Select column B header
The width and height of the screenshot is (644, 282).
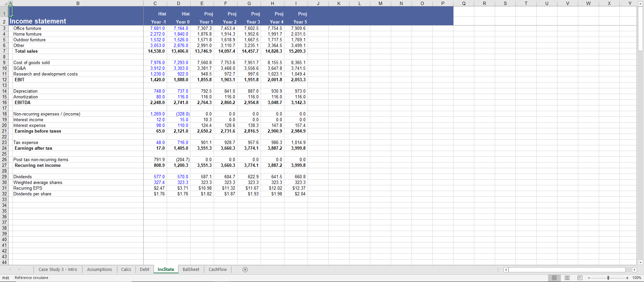click(x=78, y=3)
